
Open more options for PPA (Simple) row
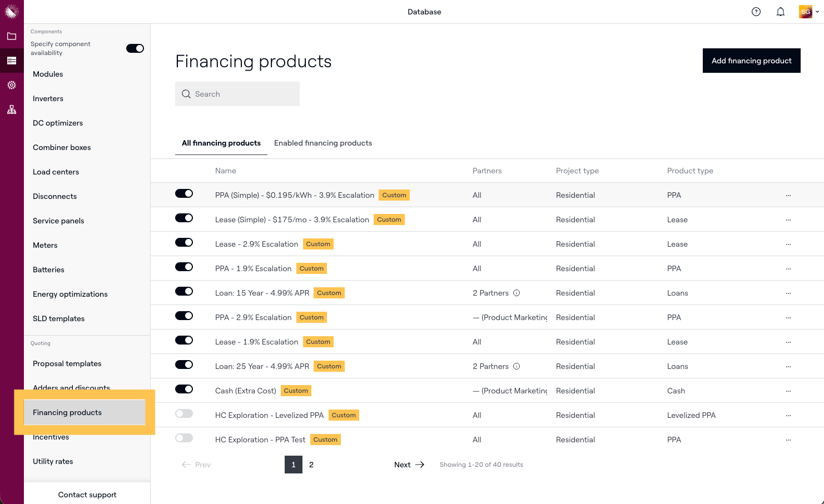[788, 196]
